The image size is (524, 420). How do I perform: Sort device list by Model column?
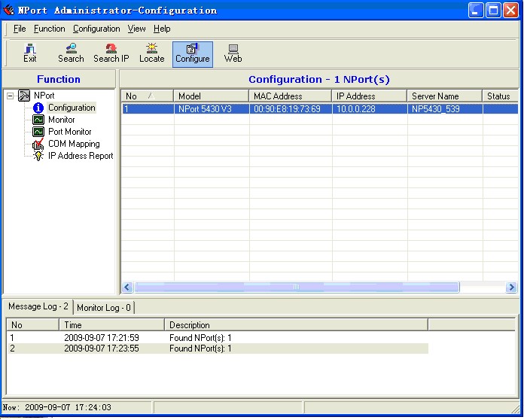212,96
